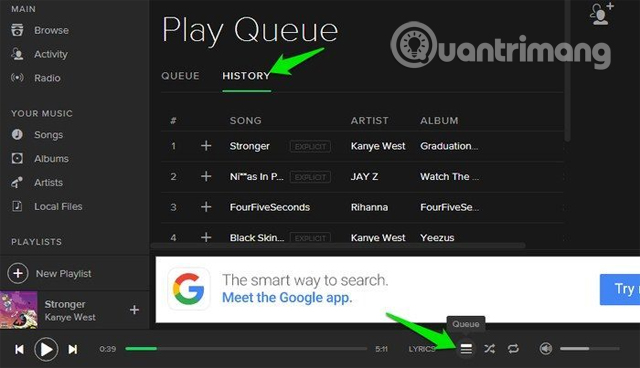Open the album Graduation...
Image resolution: width=640 pixels, height=368 pixels.
[x=449, y=146]
